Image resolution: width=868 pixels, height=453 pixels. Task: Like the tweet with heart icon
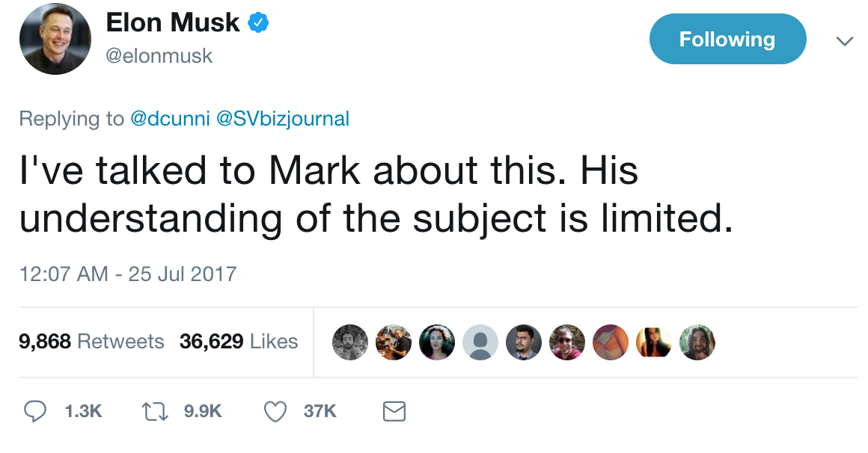(x=276, y=411)
